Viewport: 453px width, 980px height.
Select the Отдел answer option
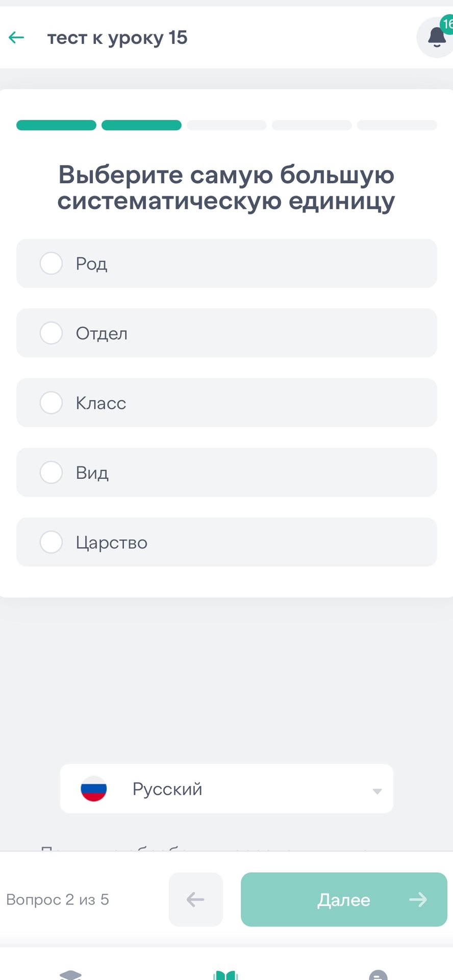click(226, 333)
